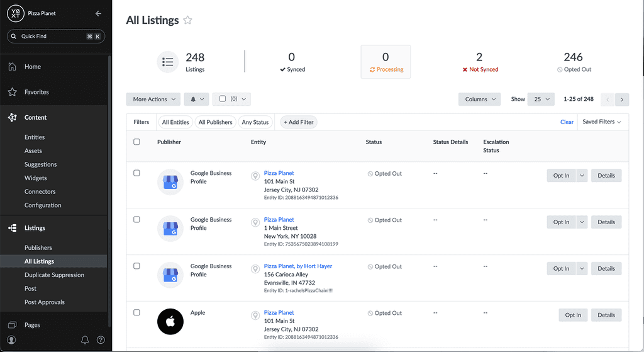Select the 101 Main St Google listing checkbox
This screenshot has width=644, height=352.
click(136, 173)
